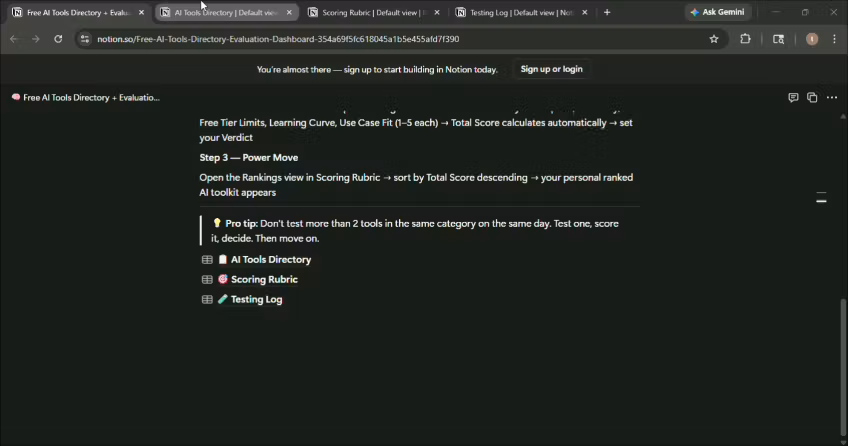The image size is (848, 446).
Task: Click the Pro tip callout text
Action: pos(415,231)
